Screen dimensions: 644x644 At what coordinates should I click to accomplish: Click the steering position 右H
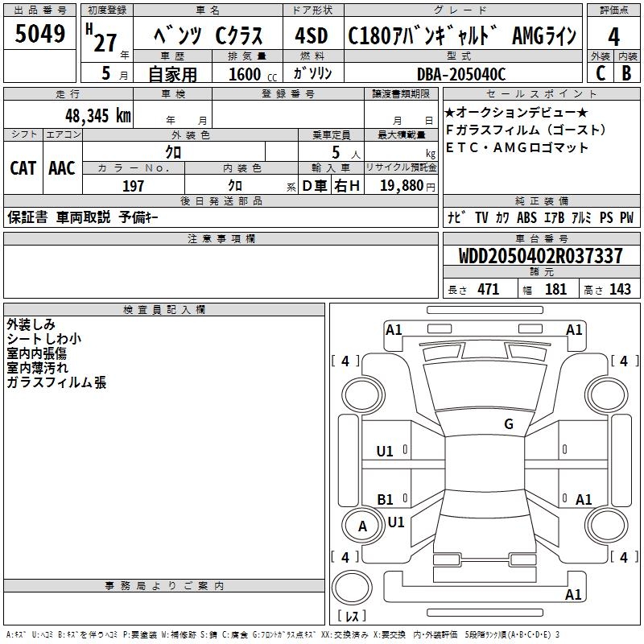pyautogui.click(x=347, y=186)
